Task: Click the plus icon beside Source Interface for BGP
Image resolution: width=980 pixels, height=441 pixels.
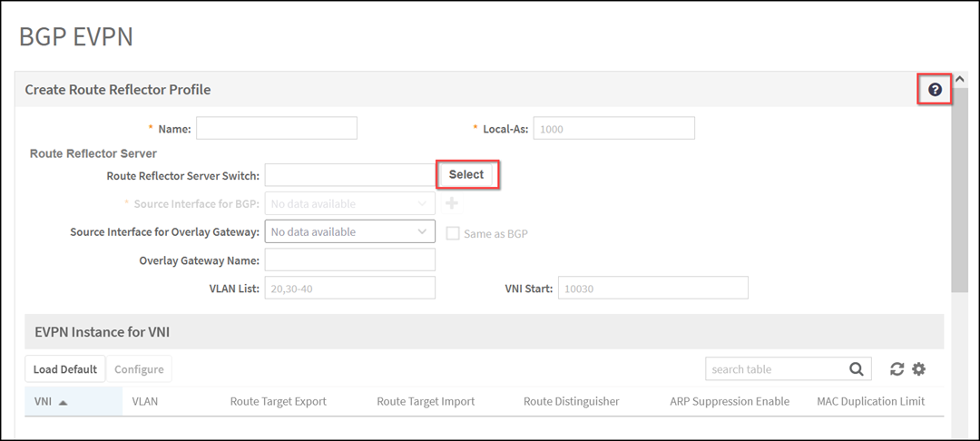Action: (452, 203)
